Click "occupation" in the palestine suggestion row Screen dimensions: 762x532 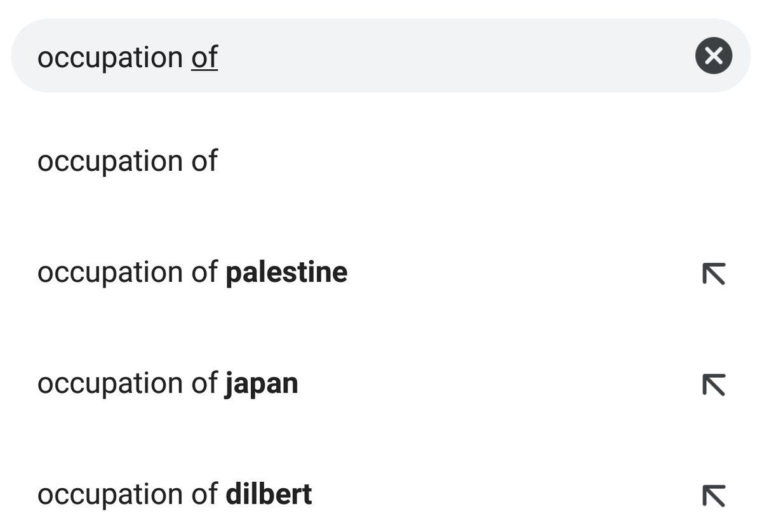point(110,274)
